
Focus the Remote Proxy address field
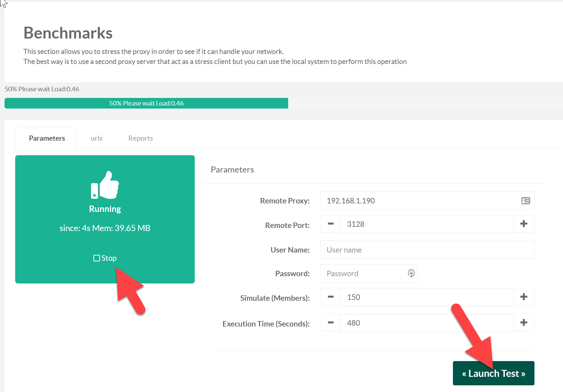[x=419, y=201]
